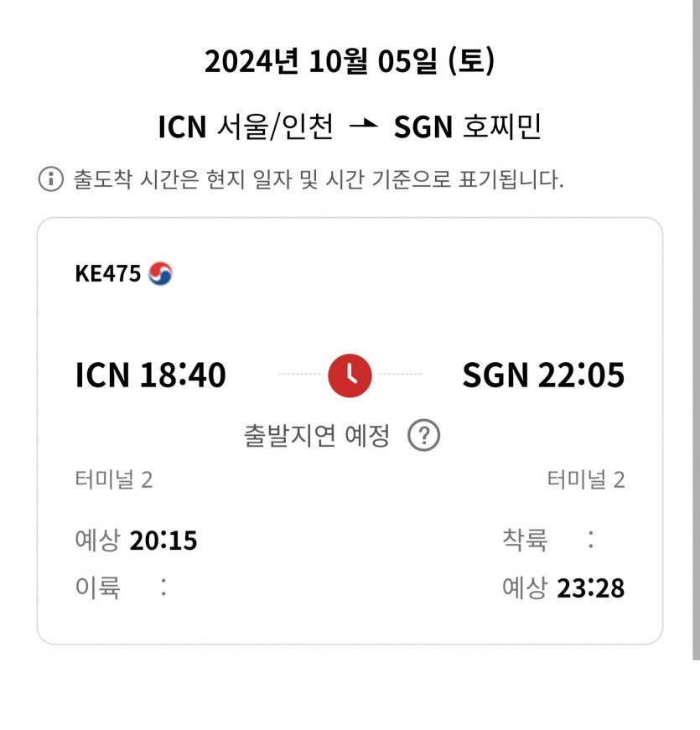Click the route arrow between ICN and SGN
700x730 pixels.
pyautogui.click(x=363, y=127)
